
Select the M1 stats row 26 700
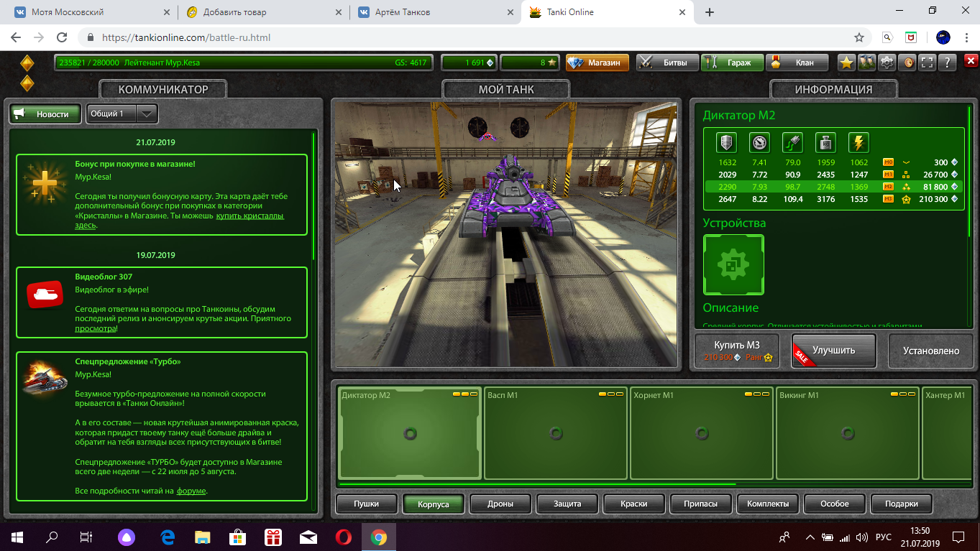tap(833, 175)
